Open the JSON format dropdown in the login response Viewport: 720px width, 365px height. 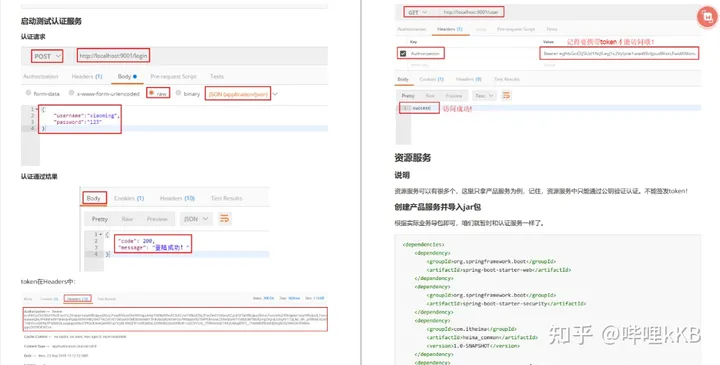click(x=196, y=219)
